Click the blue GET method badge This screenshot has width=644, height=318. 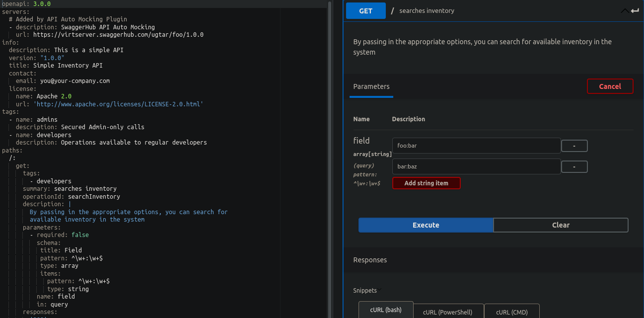tap(365, 10)
